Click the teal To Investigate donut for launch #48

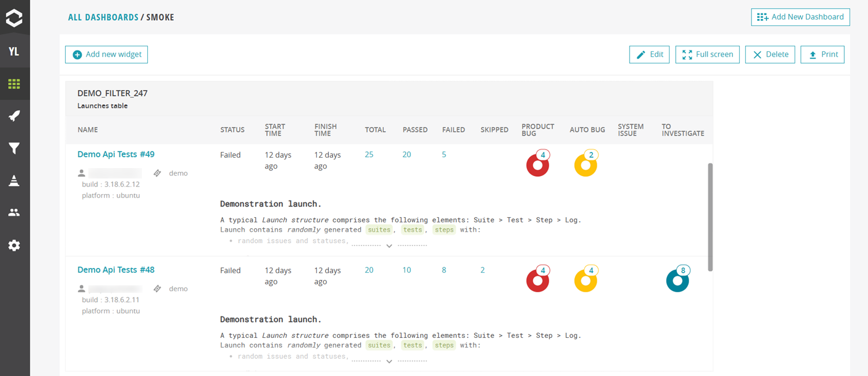pyautogui.click(x=677, y=281)
